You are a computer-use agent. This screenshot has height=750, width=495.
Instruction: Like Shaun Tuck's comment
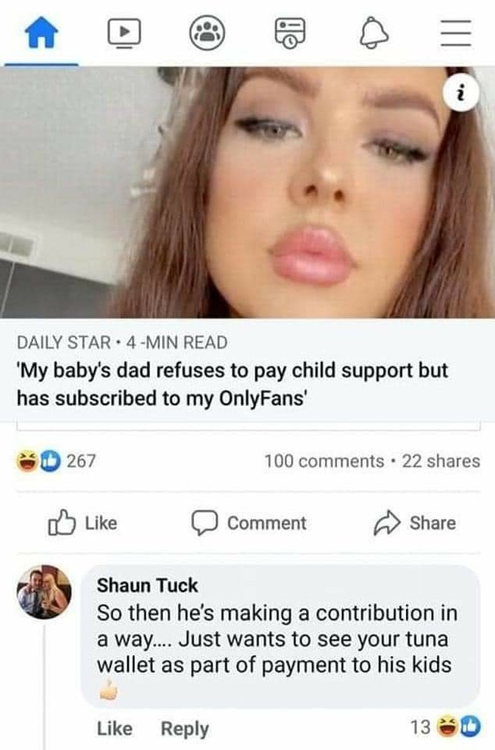tap(115, 728)
